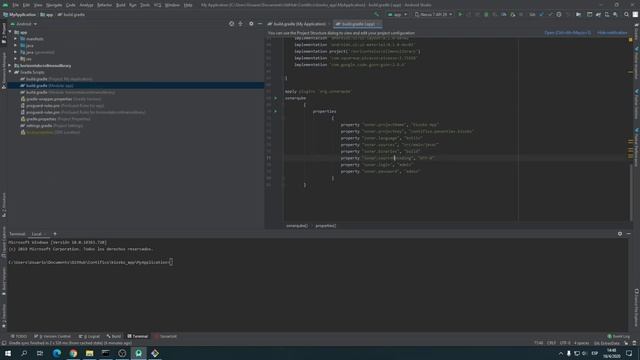
Task: Open the Edit menu
Action: tap(27, 5)
